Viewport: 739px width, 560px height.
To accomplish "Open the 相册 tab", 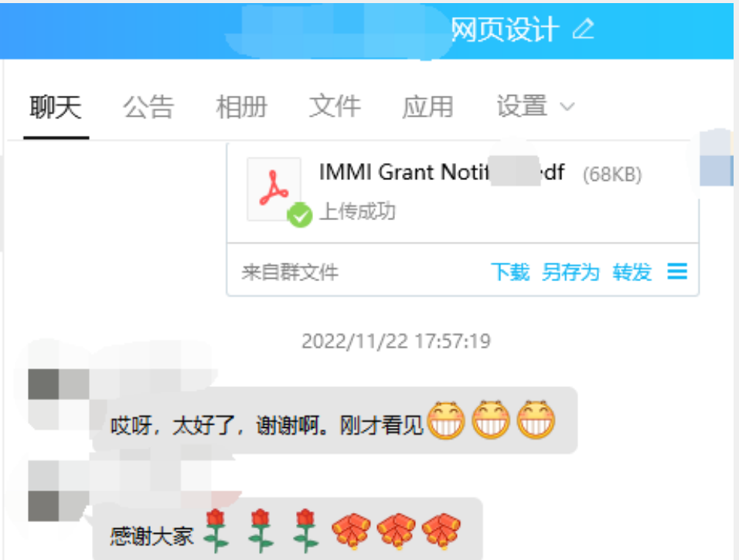I will pos(242,107).
